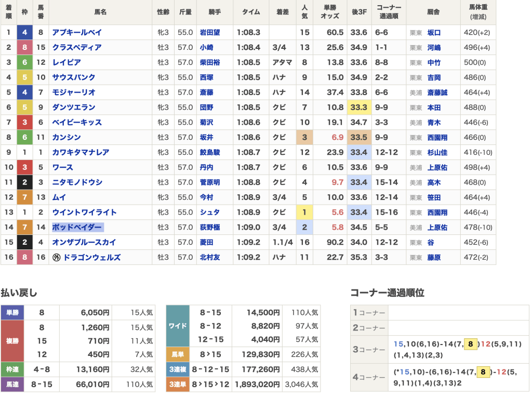The width and height of the screenshot is (532, 397).
Task: Click the 枠連 payout label
Action: pos(12,369)
